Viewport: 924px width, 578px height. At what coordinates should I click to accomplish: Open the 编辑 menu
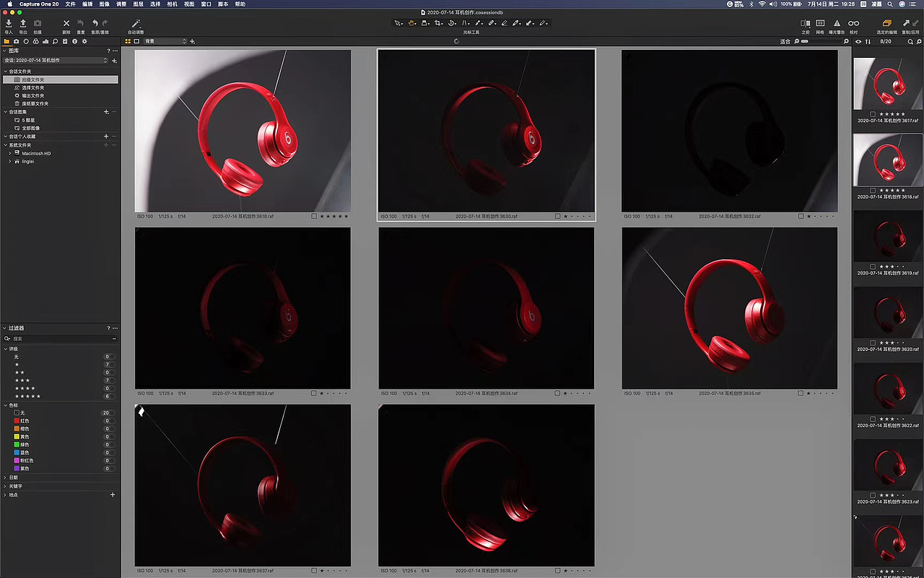point(87,4)
